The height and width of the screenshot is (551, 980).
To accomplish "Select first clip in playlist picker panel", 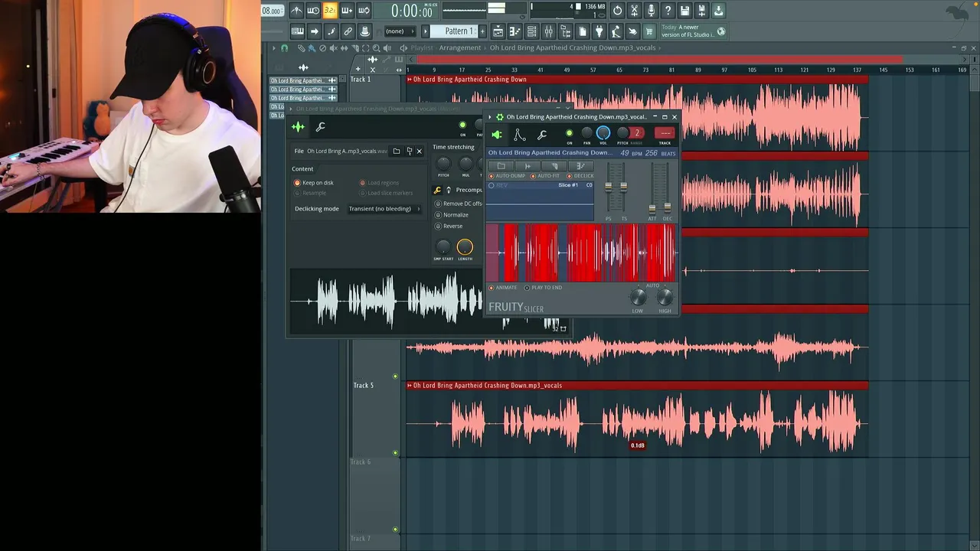I will [303, 80].
